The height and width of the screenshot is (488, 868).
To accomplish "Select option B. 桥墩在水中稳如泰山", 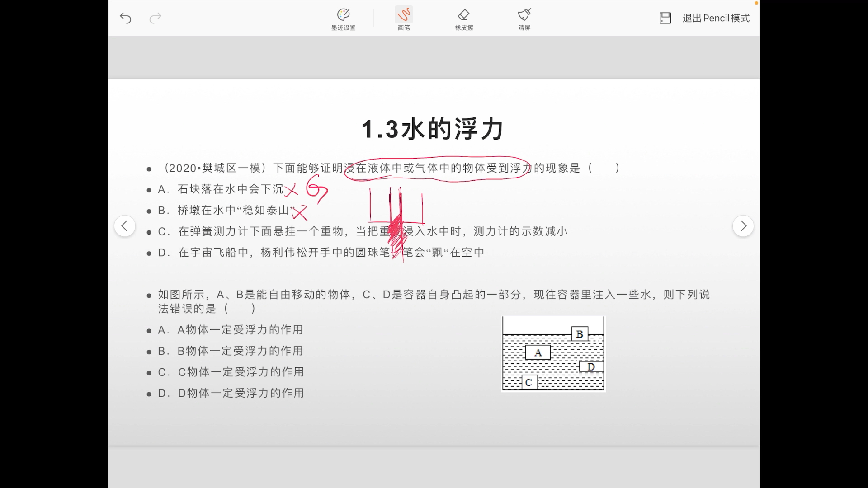I will click(226, 211).
